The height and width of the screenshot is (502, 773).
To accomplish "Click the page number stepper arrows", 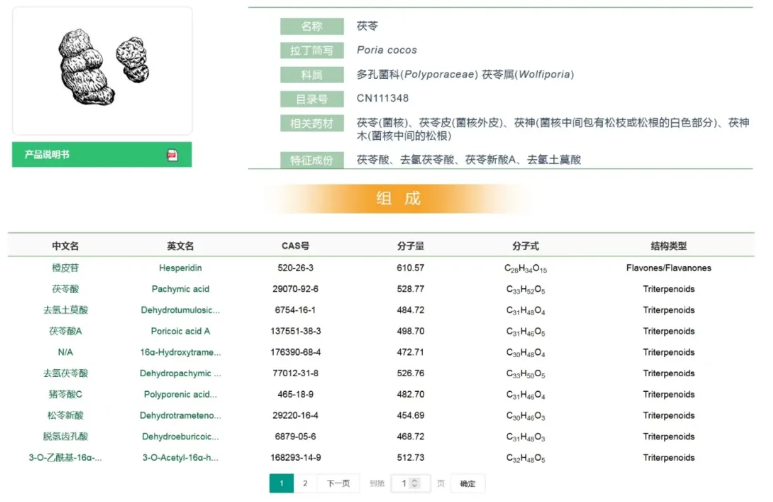I will click(415, 484).
